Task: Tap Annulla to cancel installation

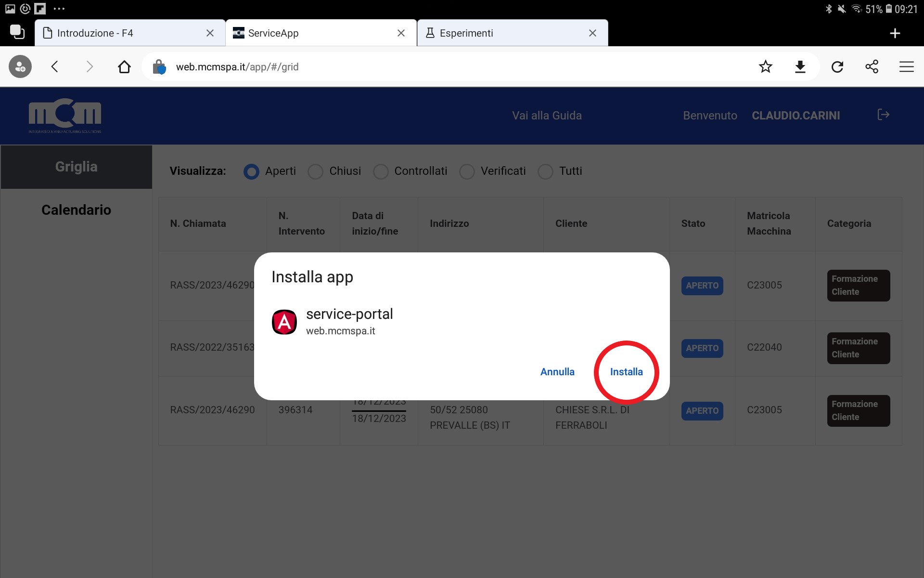Action: pyautogui.click(x=557, y=372)
